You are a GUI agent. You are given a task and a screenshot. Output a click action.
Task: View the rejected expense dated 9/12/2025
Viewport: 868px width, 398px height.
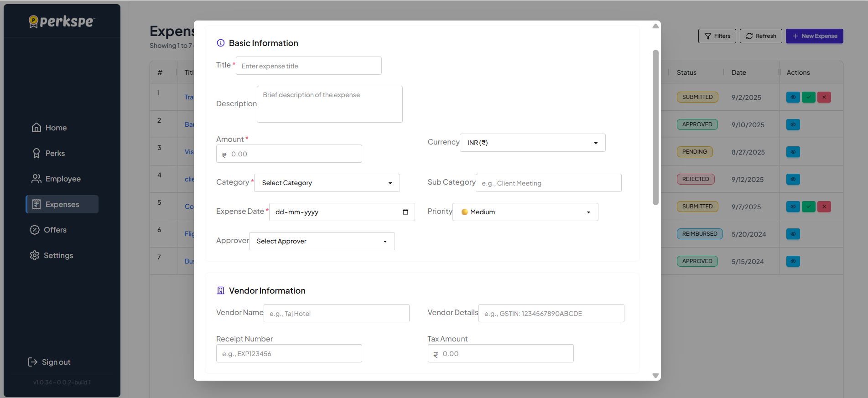(793, 179)
